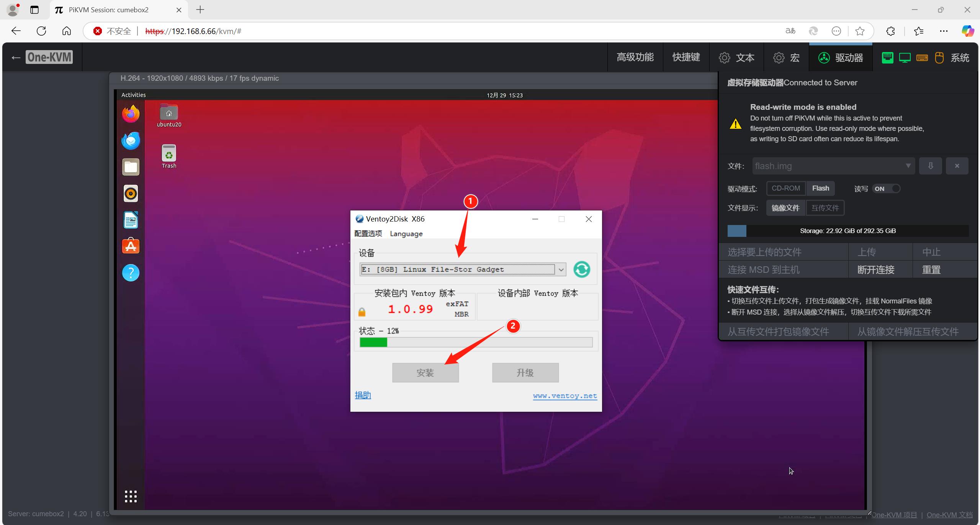This screenshot has width=980, height=525.
Task: Switch file display to 镜像文件
Action: [785, 208]
